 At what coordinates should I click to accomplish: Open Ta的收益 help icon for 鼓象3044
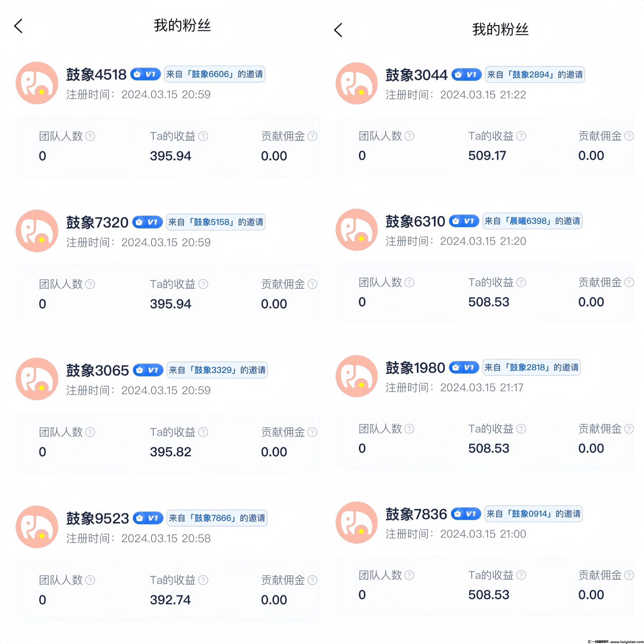(x=521, y=136)
